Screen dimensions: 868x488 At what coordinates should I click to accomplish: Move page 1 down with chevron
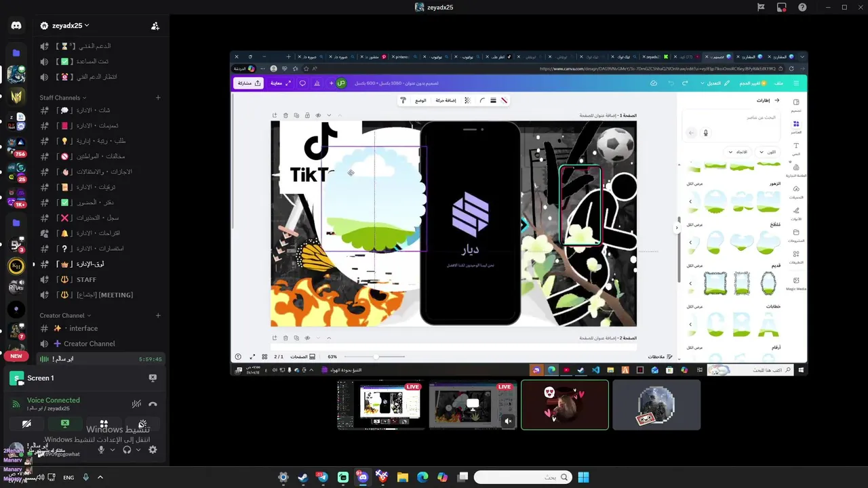(329, 116)
